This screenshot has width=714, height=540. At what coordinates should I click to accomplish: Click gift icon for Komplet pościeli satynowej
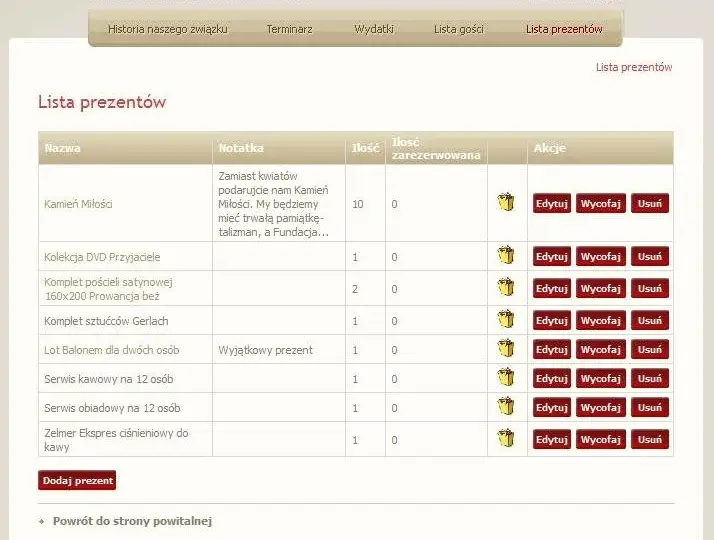click(x=506, y=287)
